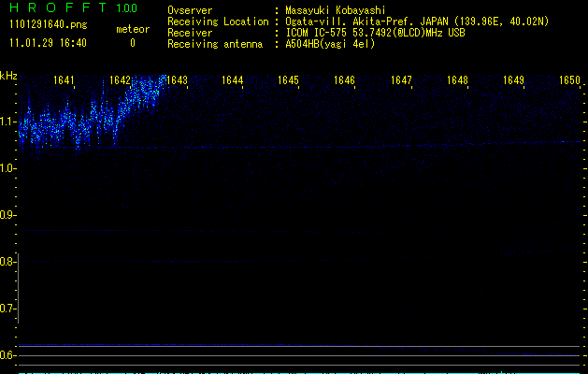The image size is (588, 374).
Task: Click the Ovserver label
Action: coord(190,10)
